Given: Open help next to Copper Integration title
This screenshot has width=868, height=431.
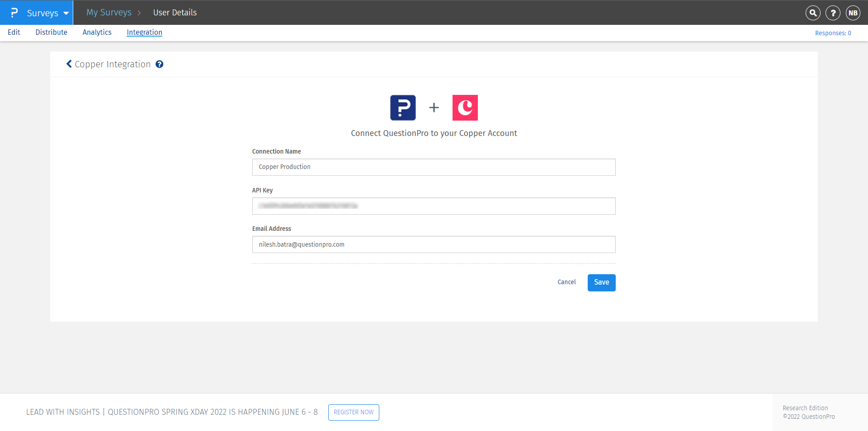Looking at the screenshot, I should [159, 64].
